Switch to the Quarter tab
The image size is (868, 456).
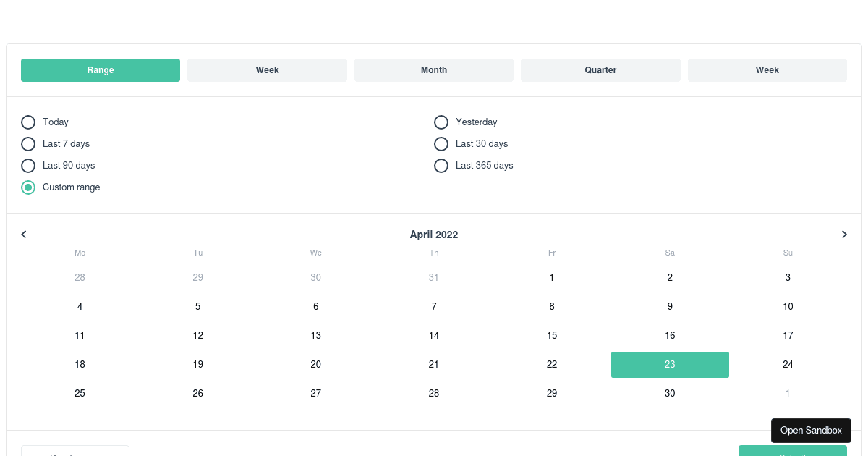coord(600,69)
